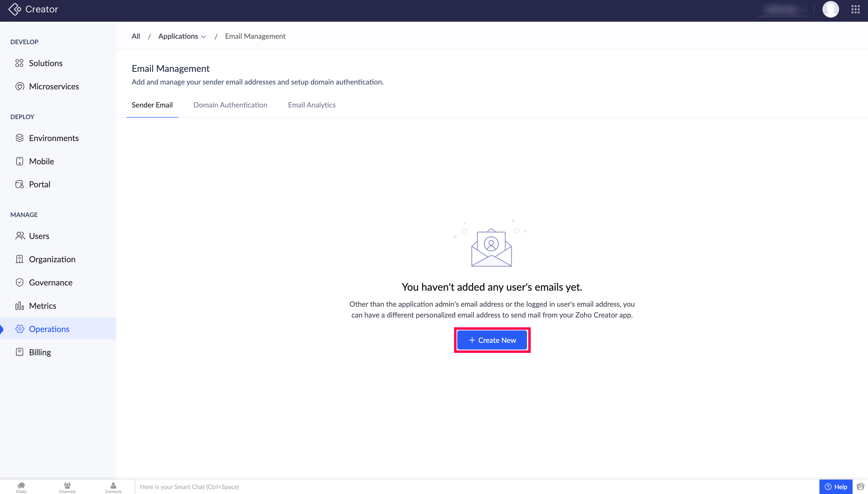Expand the Applications breadcrumb dropdown
The image size is (868, 494).
click(x=182, y=36)
